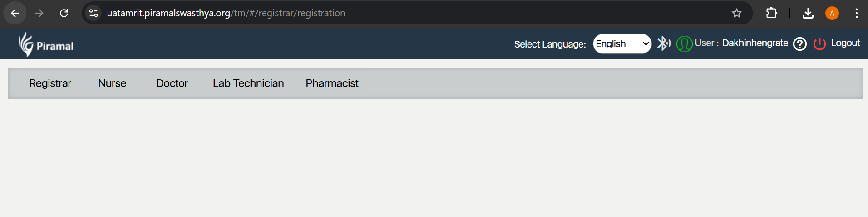Open the Registrar tab
Screen dimensions: 868x217
tap(50, 83)
